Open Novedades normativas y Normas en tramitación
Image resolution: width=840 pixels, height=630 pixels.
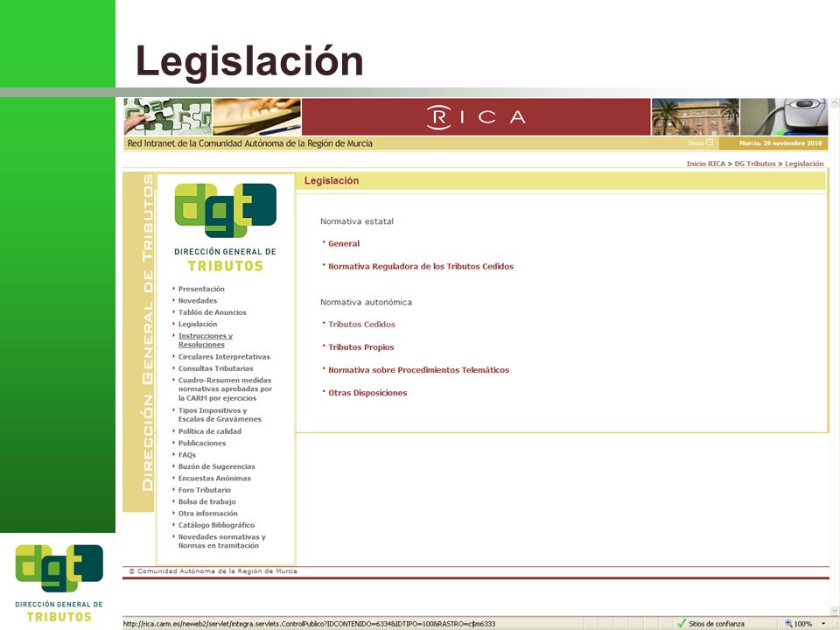(221, 541)
